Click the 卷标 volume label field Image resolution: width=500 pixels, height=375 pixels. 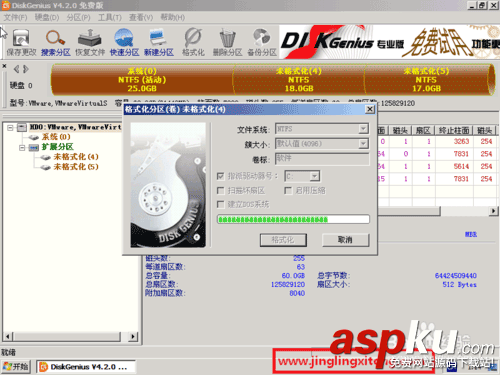click(322, 159)
